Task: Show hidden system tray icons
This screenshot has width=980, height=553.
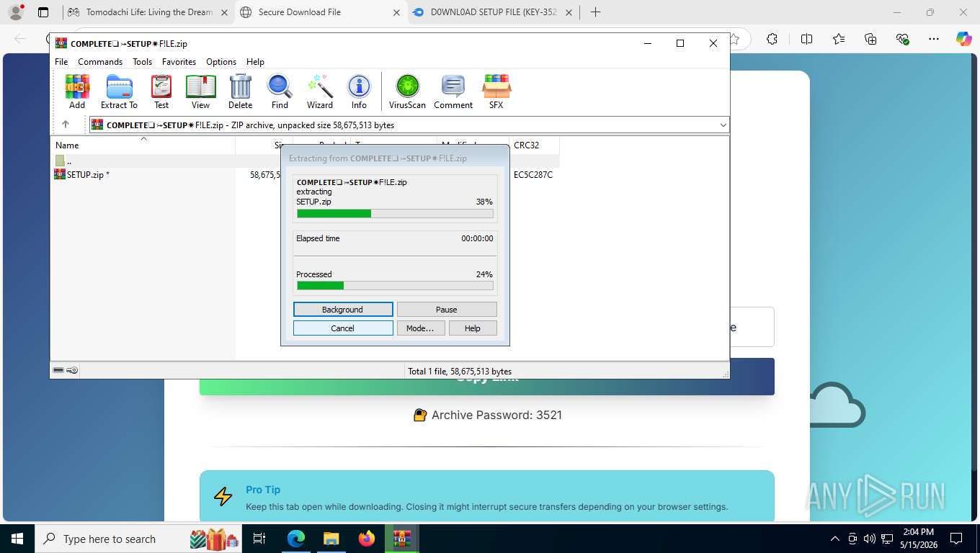Action: (835, 539)
